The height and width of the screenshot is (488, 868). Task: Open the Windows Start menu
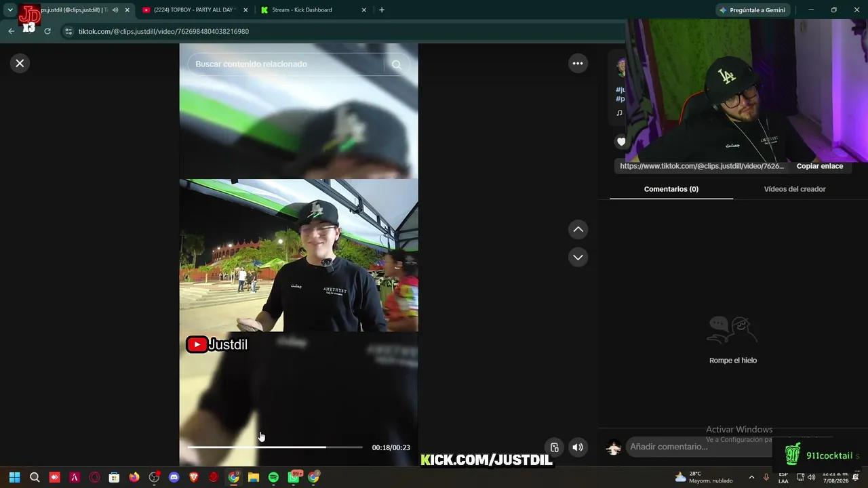pos(15,477)
